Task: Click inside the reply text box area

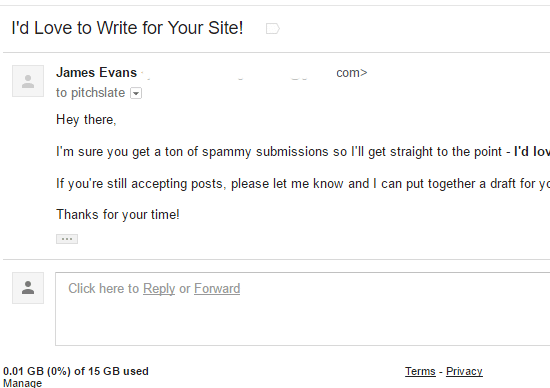Action: coord(302,309)
